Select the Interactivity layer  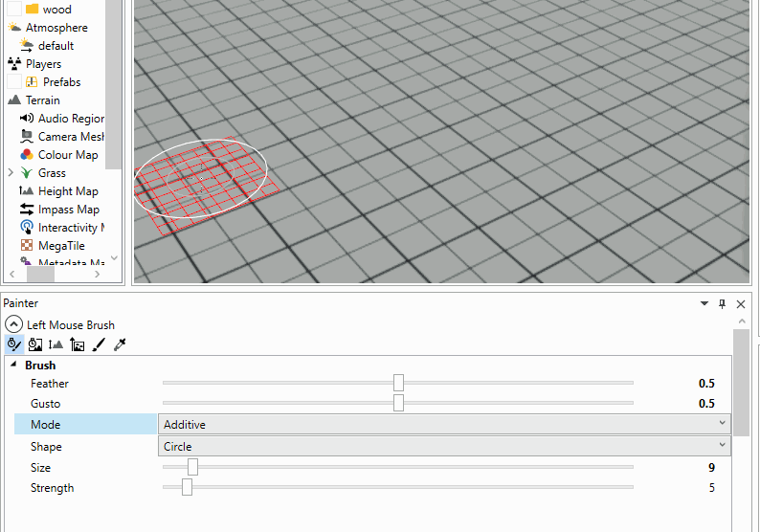point(71,228)
